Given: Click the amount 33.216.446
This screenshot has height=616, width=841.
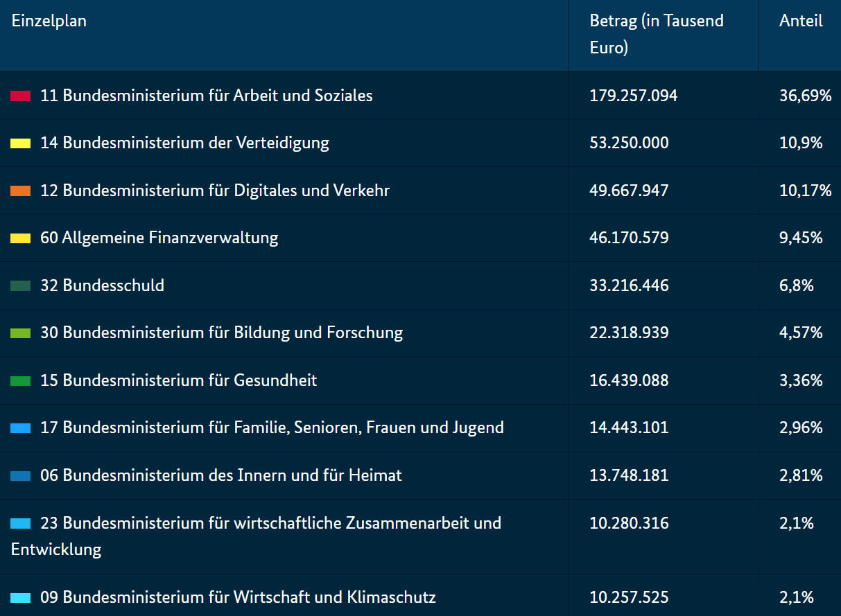Looking at the screenshot, I should click(630, 285).
